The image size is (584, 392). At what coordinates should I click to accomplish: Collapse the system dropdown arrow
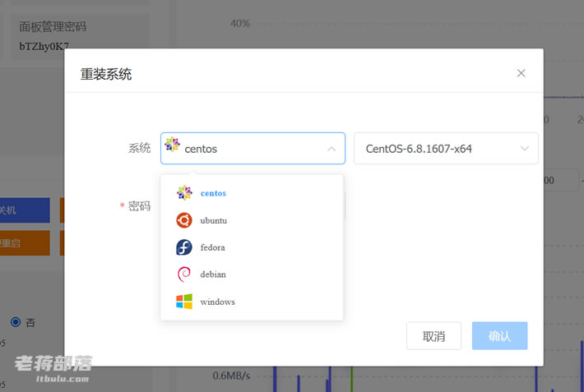click(331, 149)
